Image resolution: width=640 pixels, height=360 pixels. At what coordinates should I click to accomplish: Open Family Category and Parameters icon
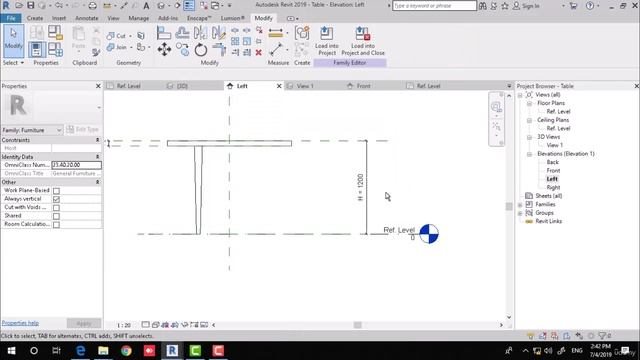[55, 32]
